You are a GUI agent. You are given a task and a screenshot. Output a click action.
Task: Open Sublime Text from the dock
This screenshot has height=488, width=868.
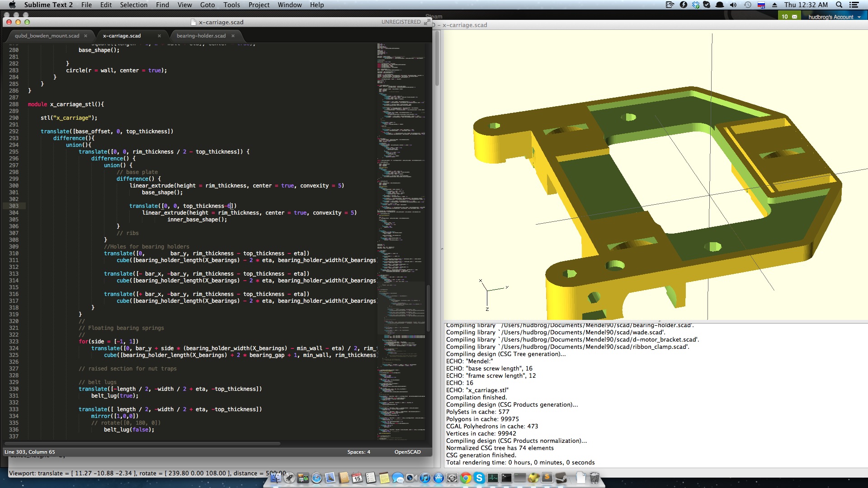(547, 478)
